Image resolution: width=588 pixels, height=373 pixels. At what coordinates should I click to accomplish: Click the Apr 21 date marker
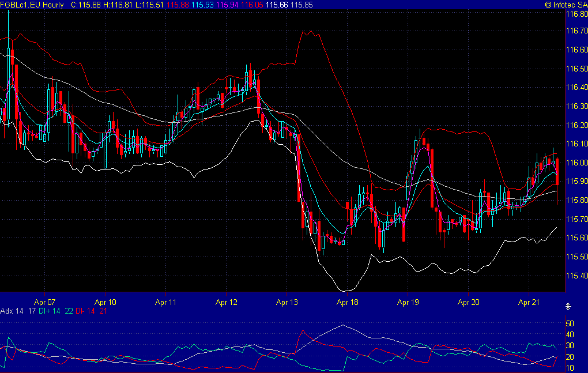tap(529, 302)
